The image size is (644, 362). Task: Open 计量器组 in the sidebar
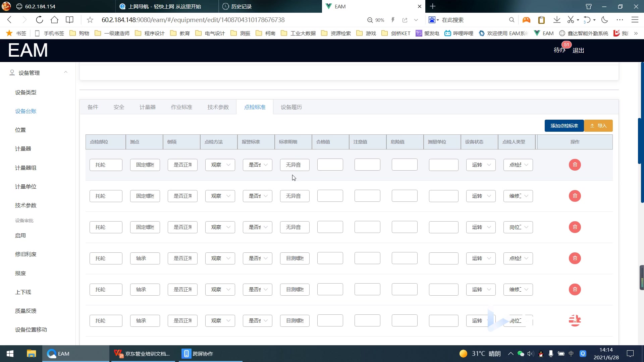pos(25,168)
